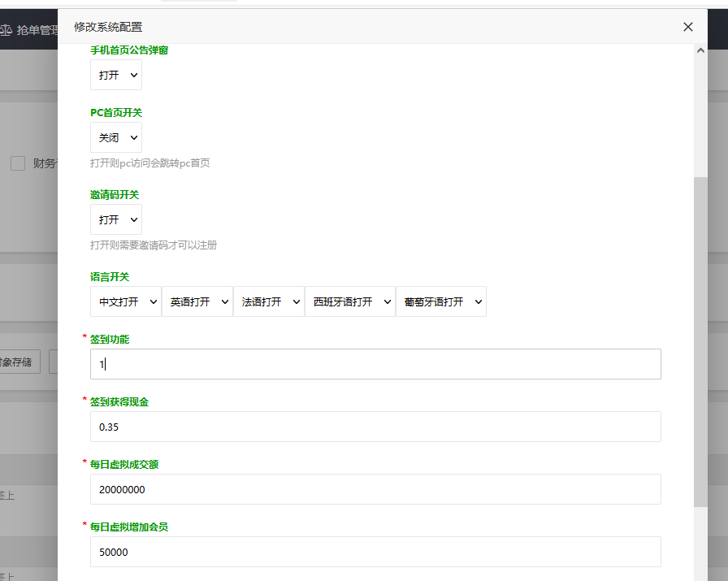Open the 英语打开 language dropdown
This screenshot has height=581, width=728.
point(197,301)
